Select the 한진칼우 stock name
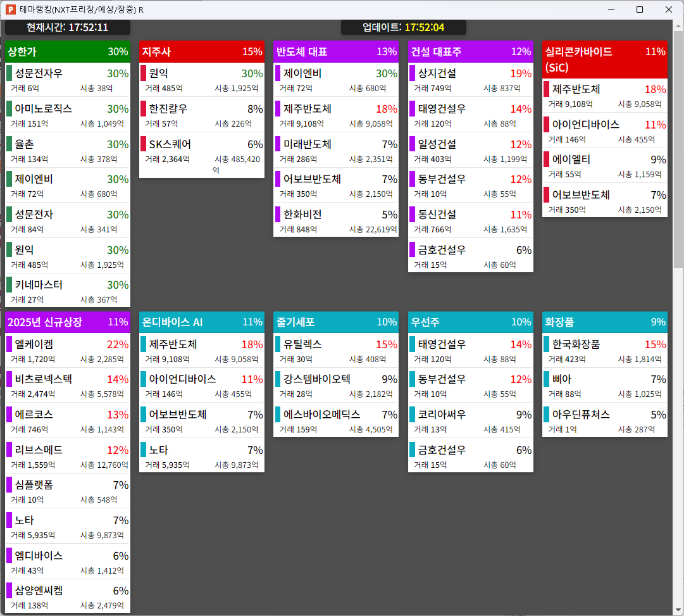684x616 pixels. coord(168,109)
